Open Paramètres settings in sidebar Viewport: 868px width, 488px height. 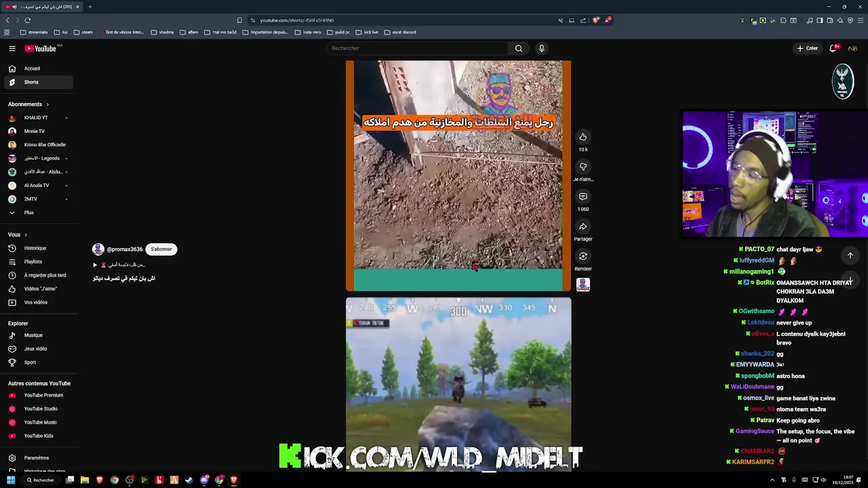pos(39,457)
